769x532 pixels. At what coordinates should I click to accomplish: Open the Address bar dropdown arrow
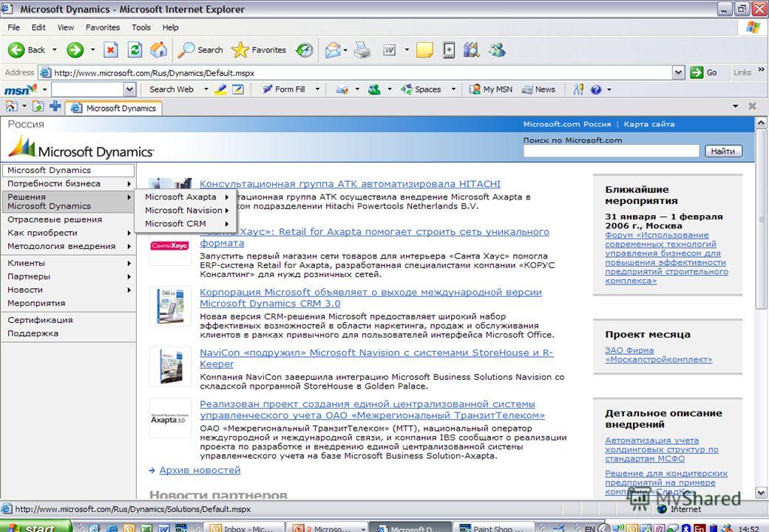678,72
